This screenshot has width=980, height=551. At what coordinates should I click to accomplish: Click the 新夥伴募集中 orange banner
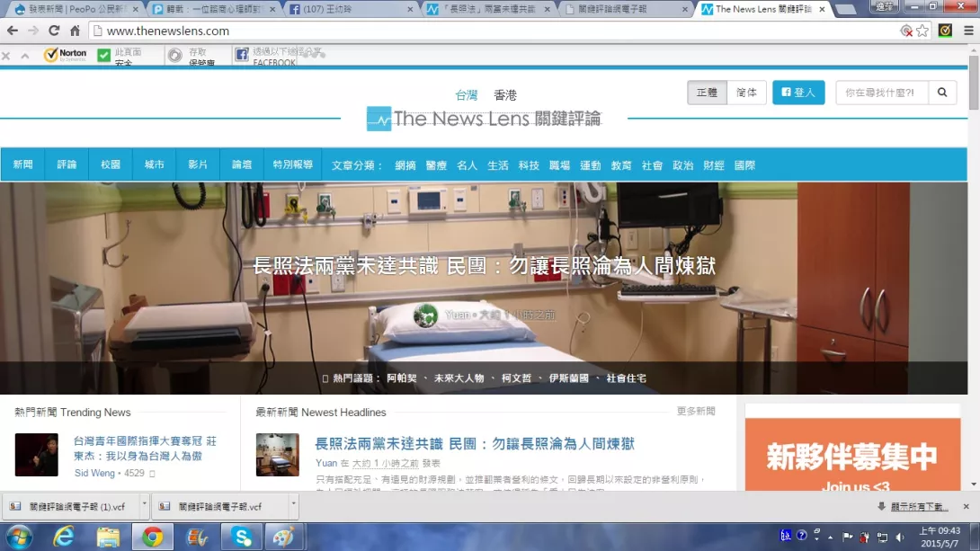852,455
